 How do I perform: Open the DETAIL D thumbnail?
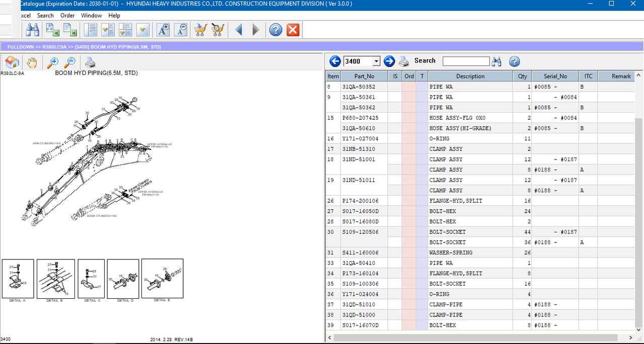(x=123, y=279)
